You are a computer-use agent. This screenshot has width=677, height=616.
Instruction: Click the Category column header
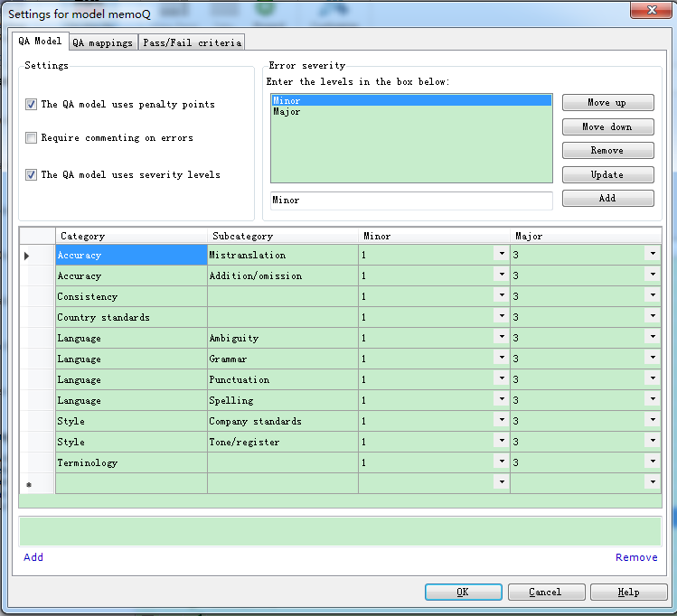pyautogui.click(x=131, y=236)
